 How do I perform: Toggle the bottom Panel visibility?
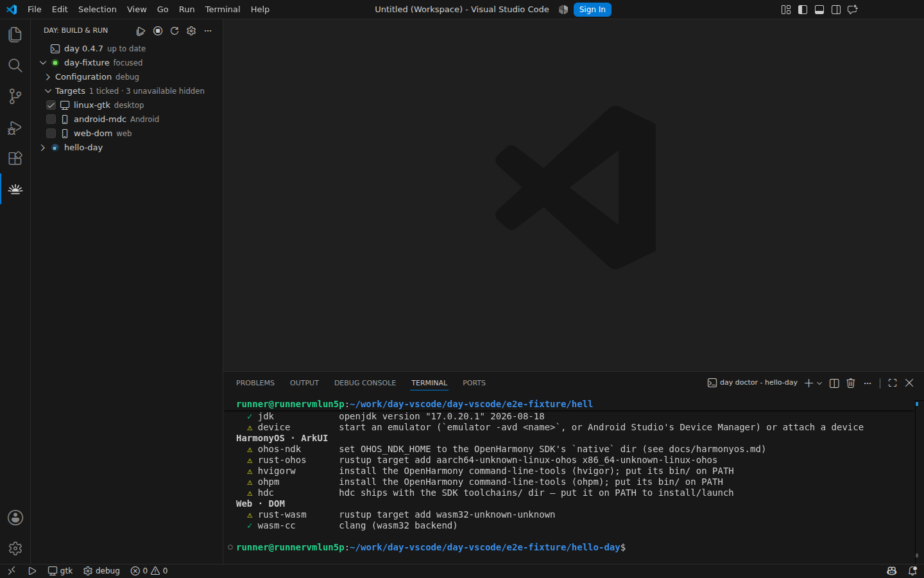coord(819,10)
